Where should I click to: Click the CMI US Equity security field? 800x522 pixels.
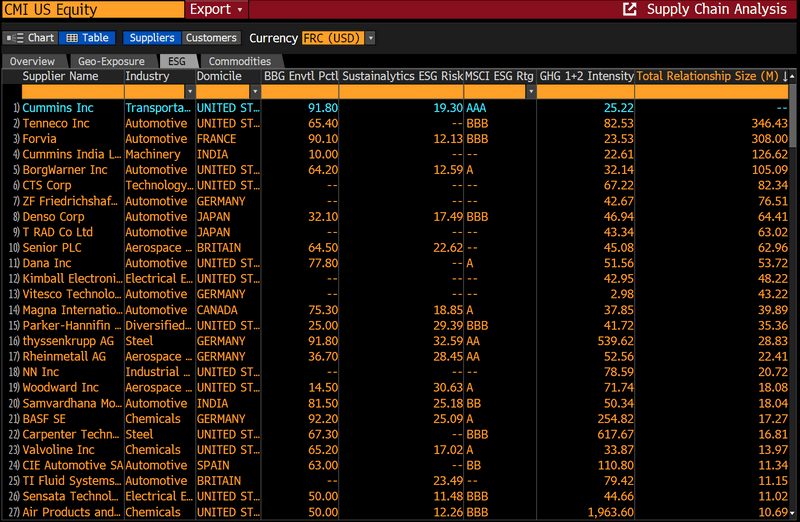click(90, 10)
